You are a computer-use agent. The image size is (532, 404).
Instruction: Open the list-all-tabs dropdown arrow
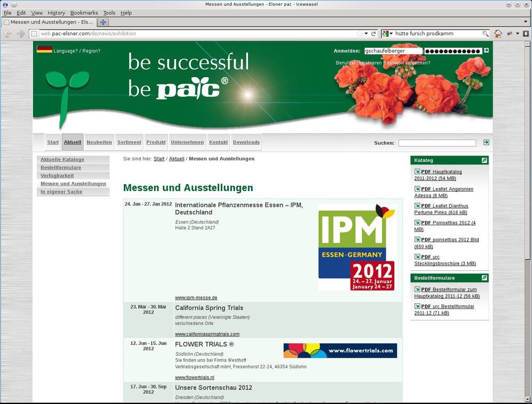[526, 22]
